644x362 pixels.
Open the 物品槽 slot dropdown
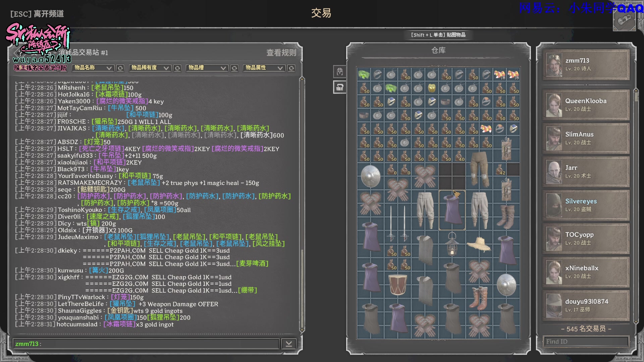[207, 68]
